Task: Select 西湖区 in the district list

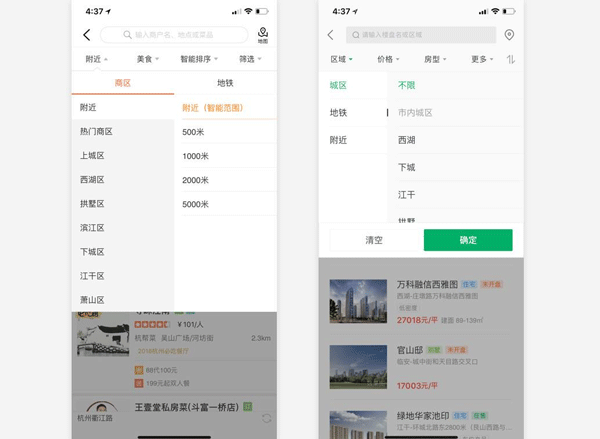Action: tap(123, 180)
